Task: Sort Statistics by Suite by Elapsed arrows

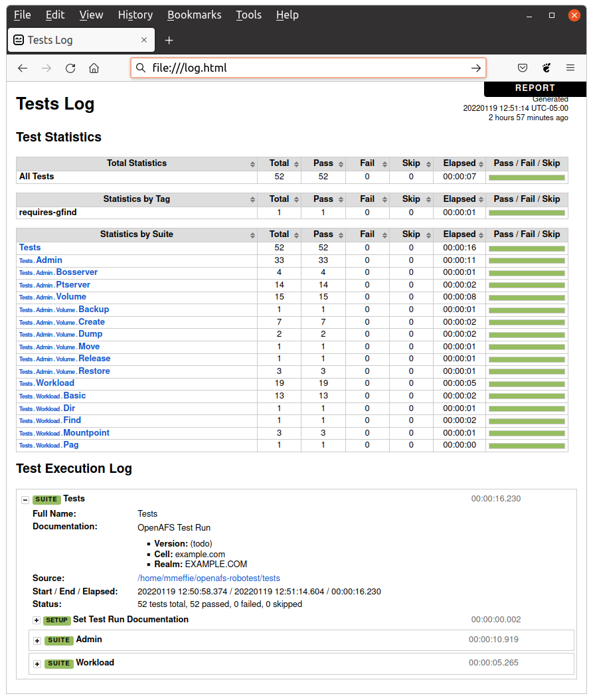Action: (481, 235)
